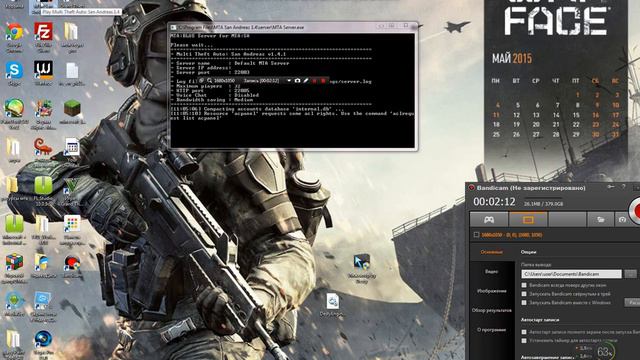Image resolution: width=640 pixels, height=360 pixels.
Task: Open the Rubik's cube desktop shortcut
Action: [x=14, y=262]
